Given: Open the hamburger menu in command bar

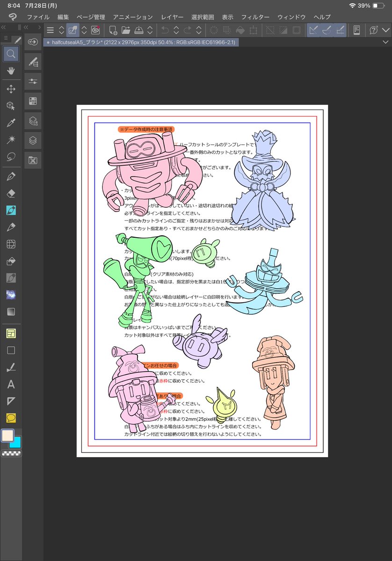Looking at the screenshot, I should click(51, 30).
